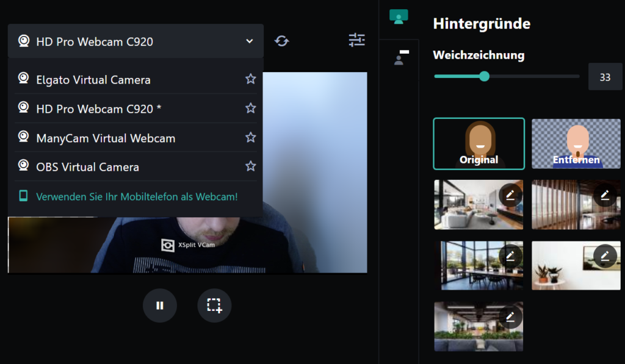Open the Backgrounds tab icon in sidebar
This screenshot has height=364, width=625.
(399, 17)
